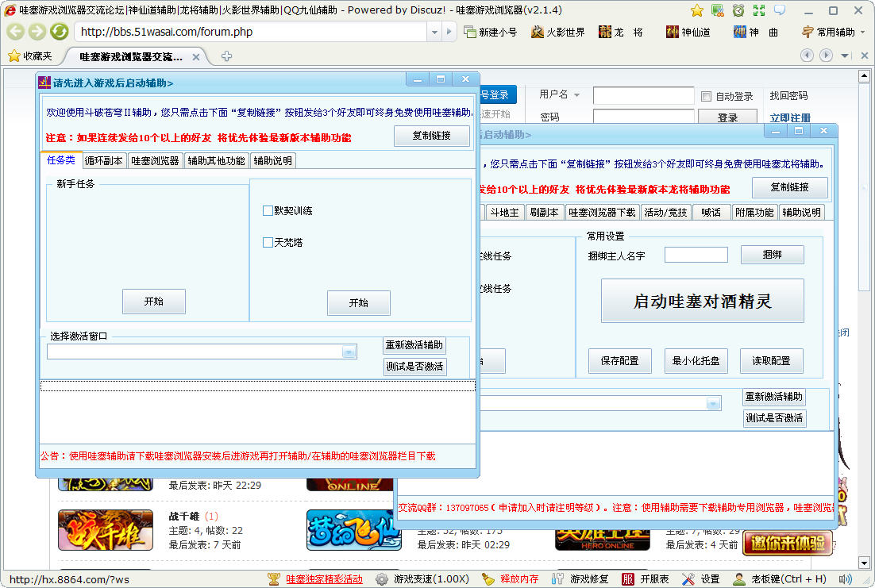The image size is (875, 588).
Task: Click 重新激活辅助 in the front window
Action: (x=414, y=345)
